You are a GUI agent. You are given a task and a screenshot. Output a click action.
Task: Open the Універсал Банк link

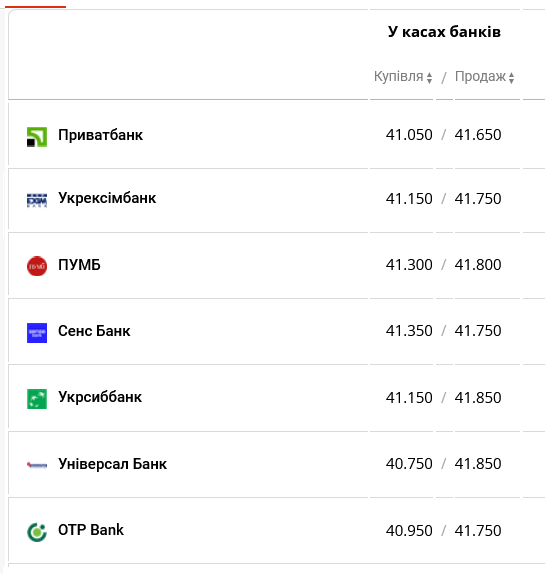pyautogui.click(x=112, y=464)
